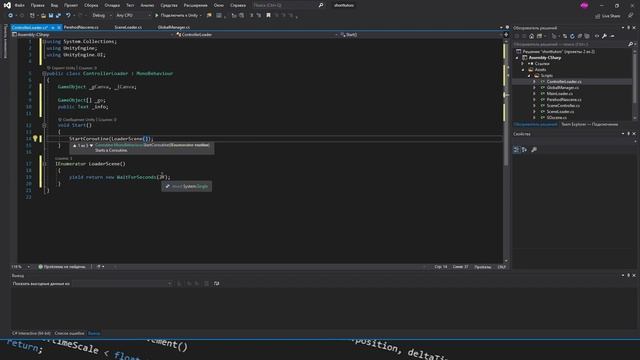The image size is (640, 360).
Task: Click the search magnifier in title bar
Action: (x=321, y=5)
